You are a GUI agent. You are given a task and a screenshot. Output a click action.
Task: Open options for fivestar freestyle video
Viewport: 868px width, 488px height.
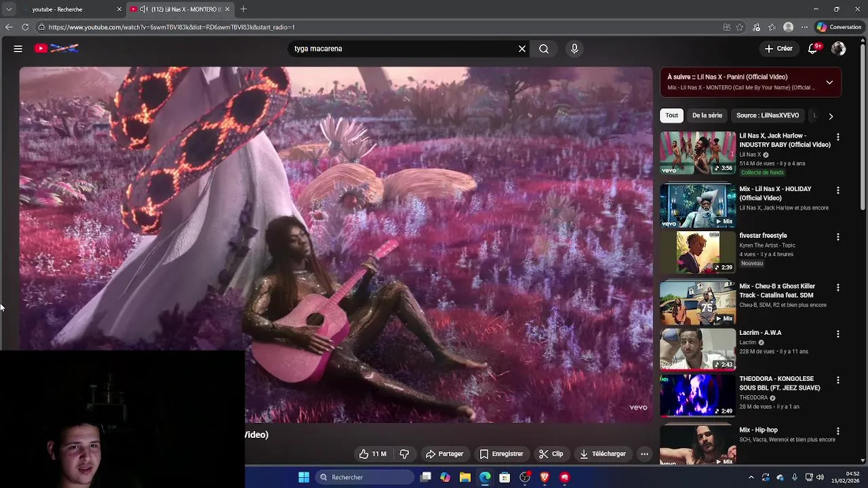pos(838,237)
